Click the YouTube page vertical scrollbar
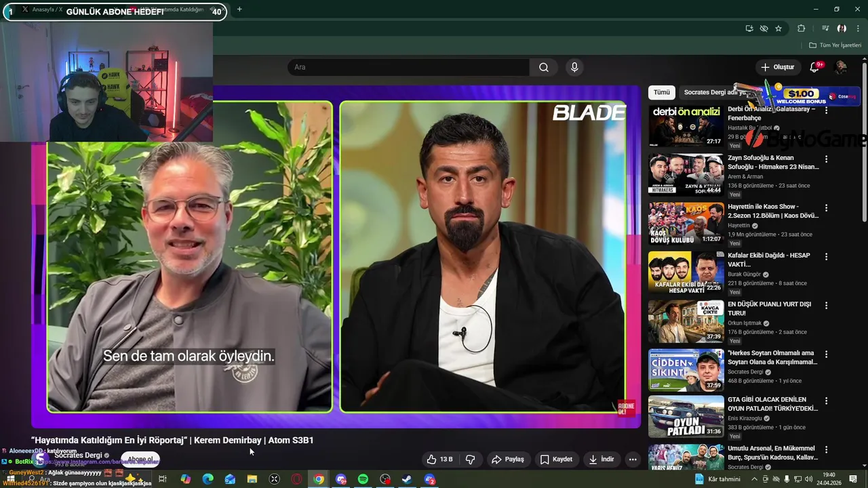Viewport: 868px width, 488px height. 864,142
